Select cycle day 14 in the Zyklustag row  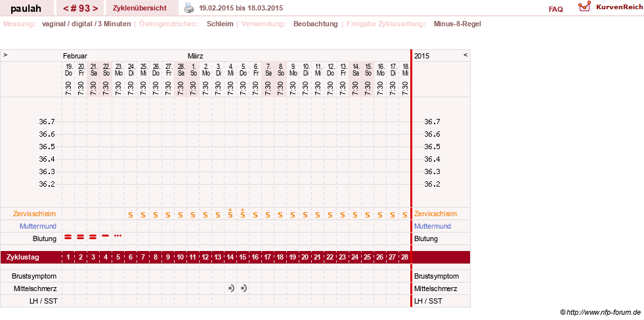click(230, 258)
